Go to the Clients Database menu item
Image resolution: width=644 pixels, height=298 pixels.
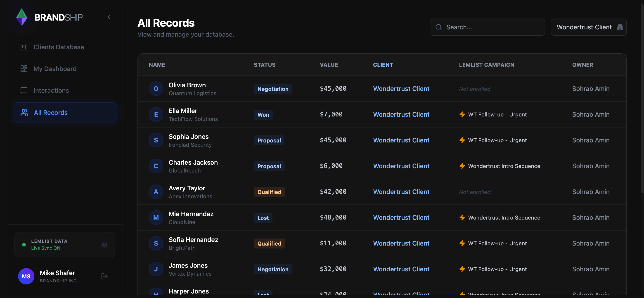59,47
